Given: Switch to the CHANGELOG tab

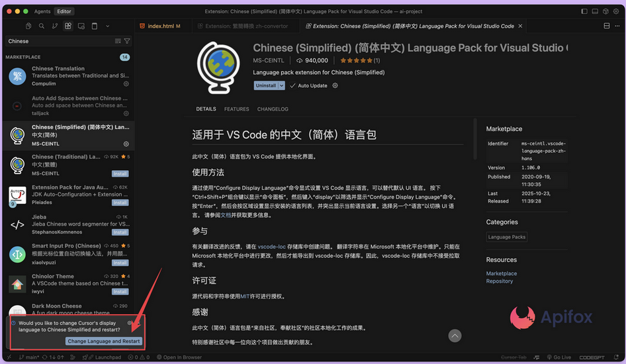Looking at the screenshot, I should 273,109.
